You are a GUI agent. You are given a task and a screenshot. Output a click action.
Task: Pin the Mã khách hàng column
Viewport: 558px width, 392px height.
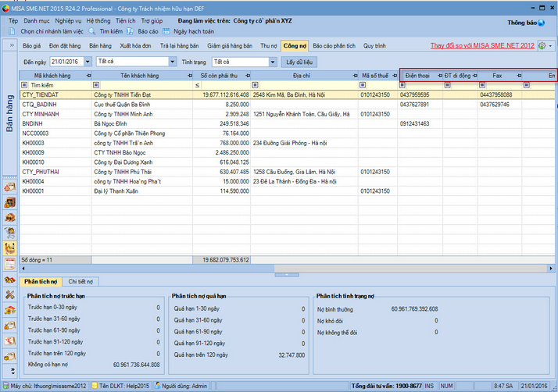tap(88, 76)
